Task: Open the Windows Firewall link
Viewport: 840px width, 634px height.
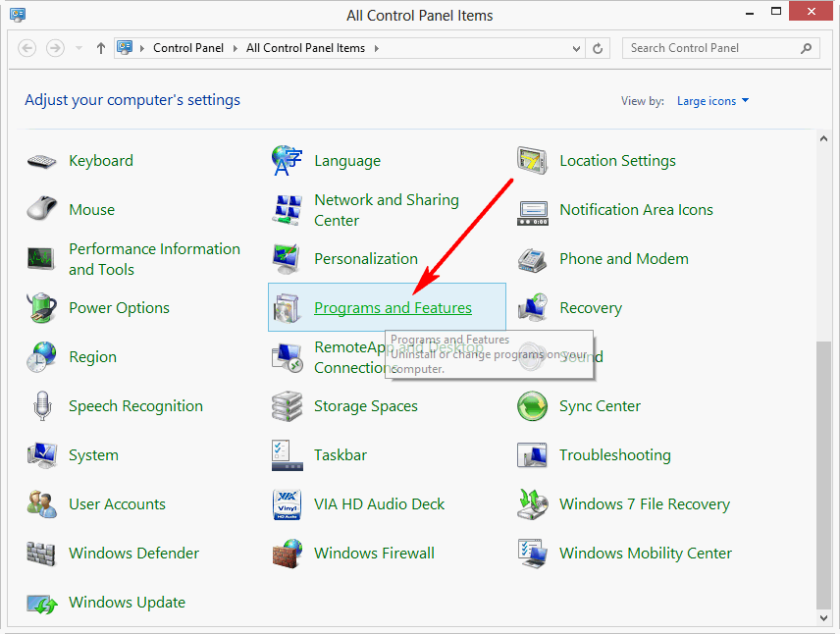Action: click(x=374, y=554)
